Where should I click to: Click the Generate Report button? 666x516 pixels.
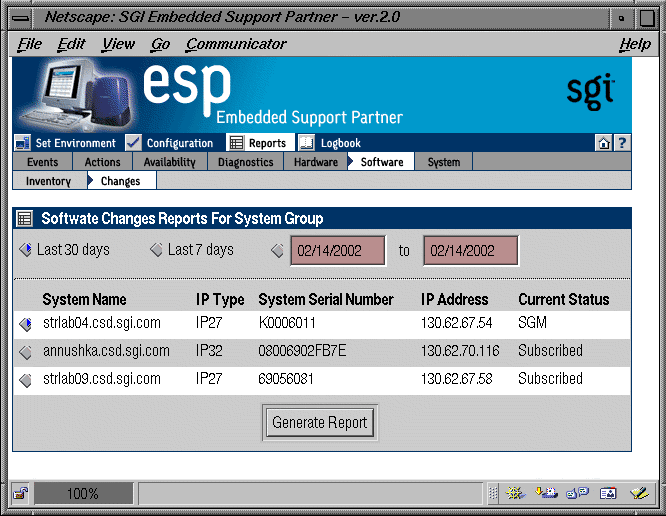point(319,423)
